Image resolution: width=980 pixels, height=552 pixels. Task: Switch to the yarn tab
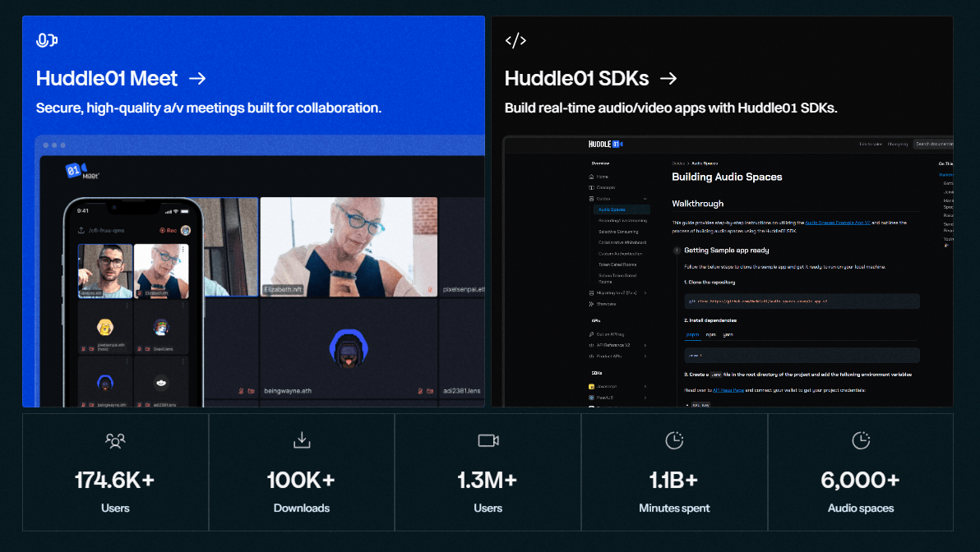[x=728, y=334]
